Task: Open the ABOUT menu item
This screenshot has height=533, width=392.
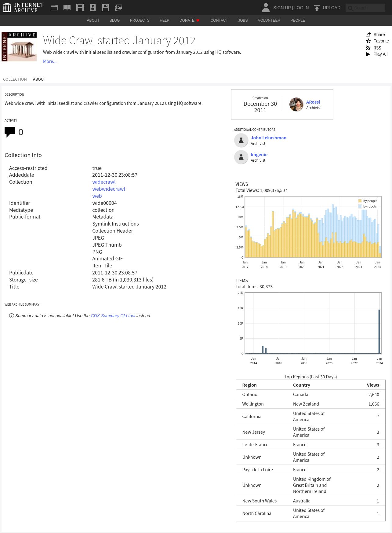Action: (93, 20)
